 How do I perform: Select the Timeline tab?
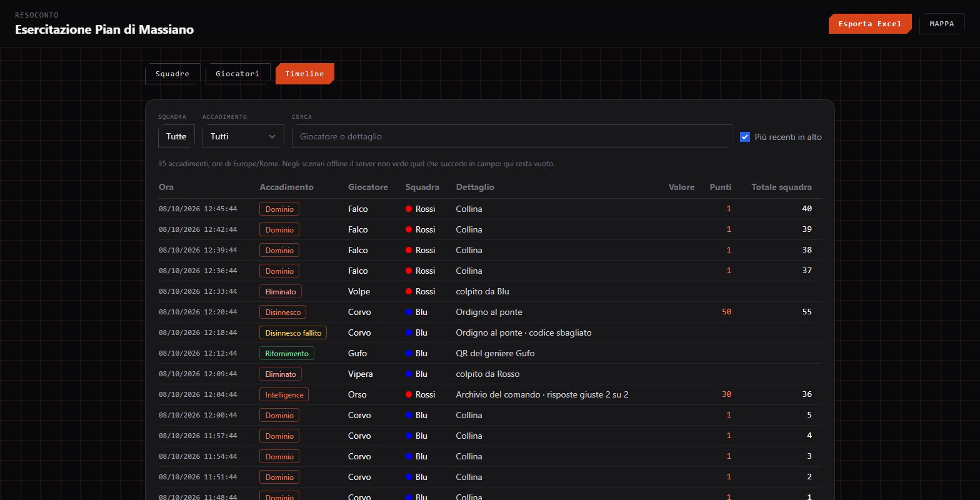point(305,74)
